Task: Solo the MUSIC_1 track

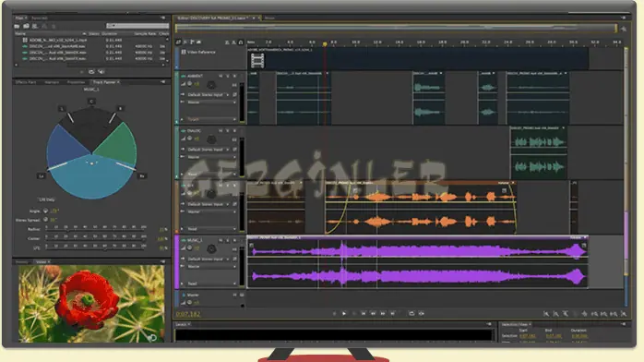Action: pyautogui.click(x=228, y=240)
